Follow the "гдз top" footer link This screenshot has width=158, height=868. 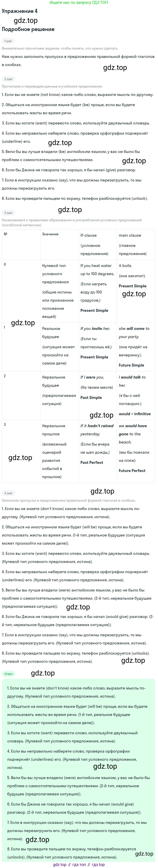(x=98, y=865)
